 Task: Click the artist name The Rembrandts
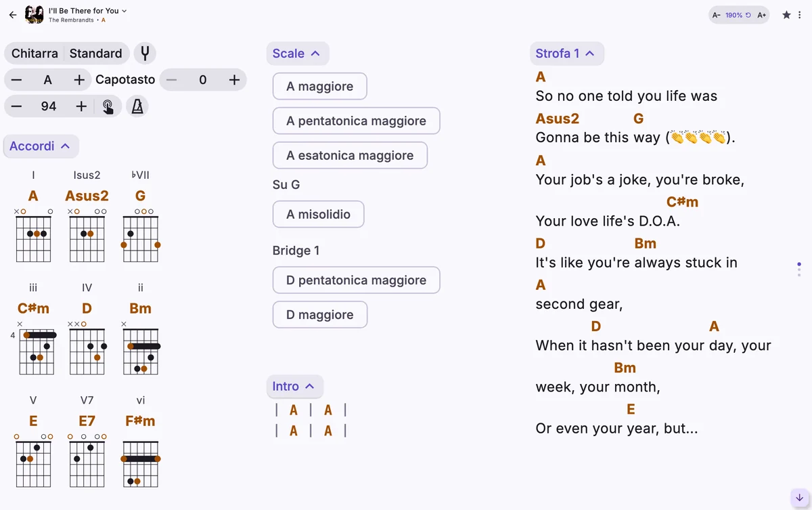click(x=71, y=20)
